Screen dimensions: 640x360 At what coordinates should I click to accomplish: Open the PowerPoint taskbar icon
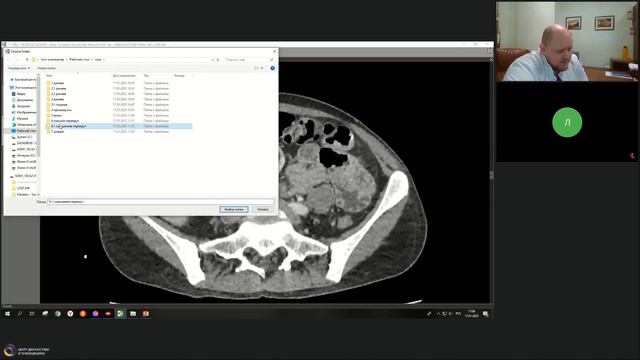(146, 313)
